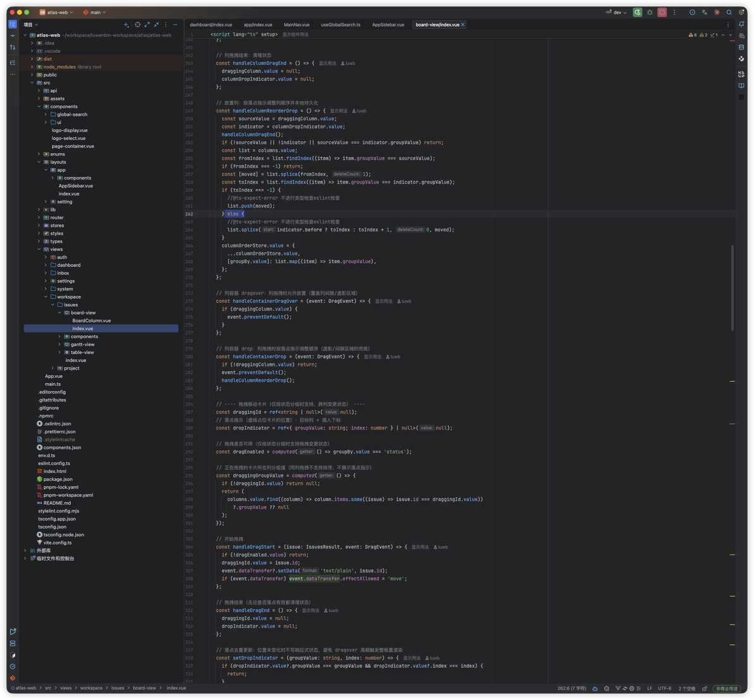
Task: Expand the gantt-view folder
Action: 59,344
